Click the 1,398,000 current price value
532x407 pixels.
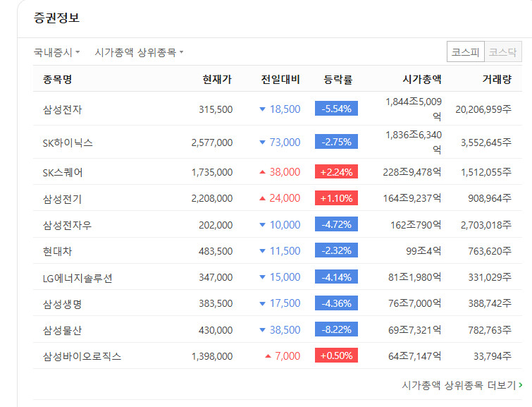(x=212, y=356)
